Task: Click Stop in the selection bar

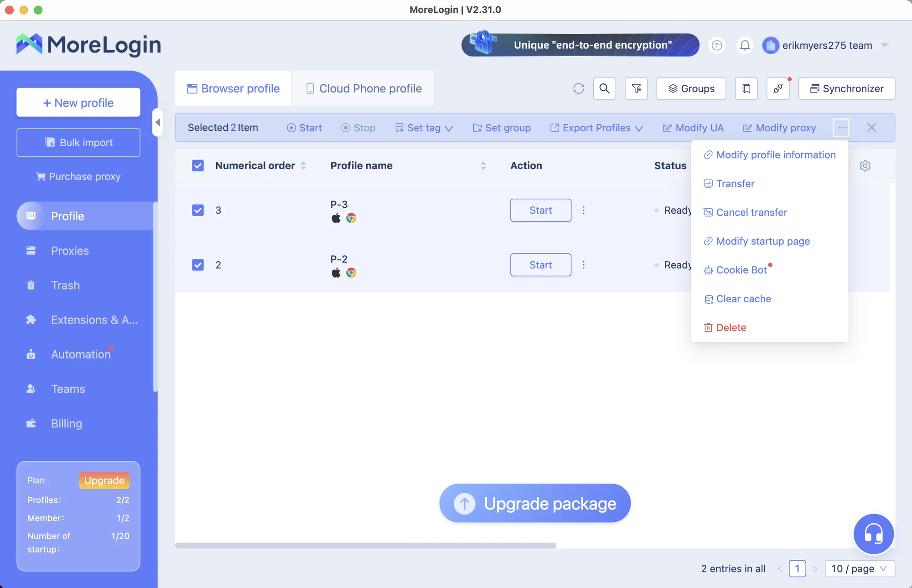Action: [x=358, y=128]
